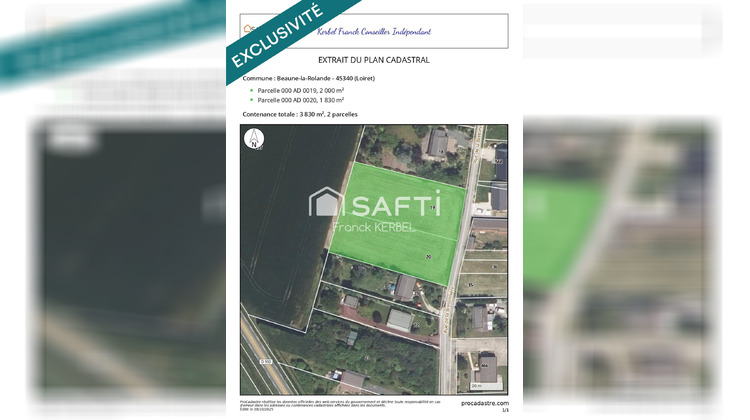Click the Contenance totale 3 830 m² line
This screenshot has width=750, height=420.
coord(301,115)
